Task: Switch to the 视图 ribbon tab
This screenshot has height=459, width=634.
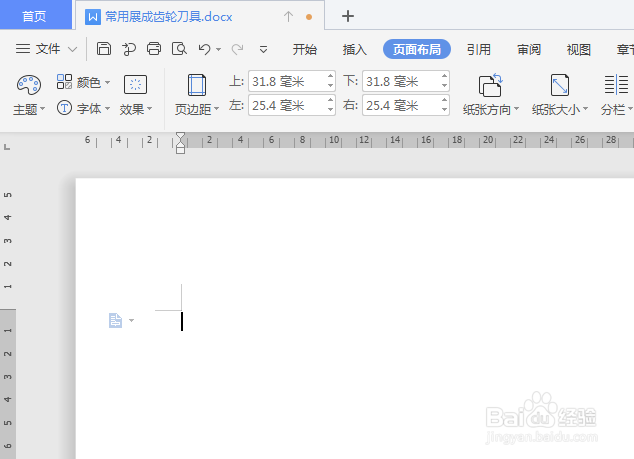Action: pos(579,49)
